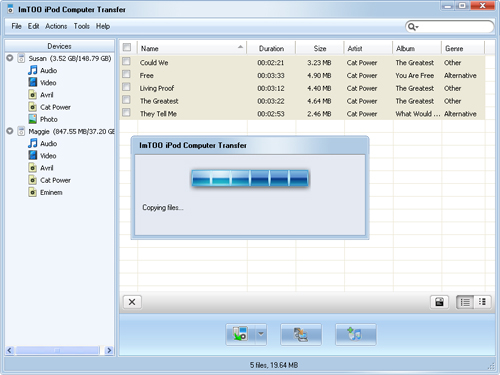Open the Tools menu
Image resolution: width=500 pixels, height=375 pixels.
(82, 26)
